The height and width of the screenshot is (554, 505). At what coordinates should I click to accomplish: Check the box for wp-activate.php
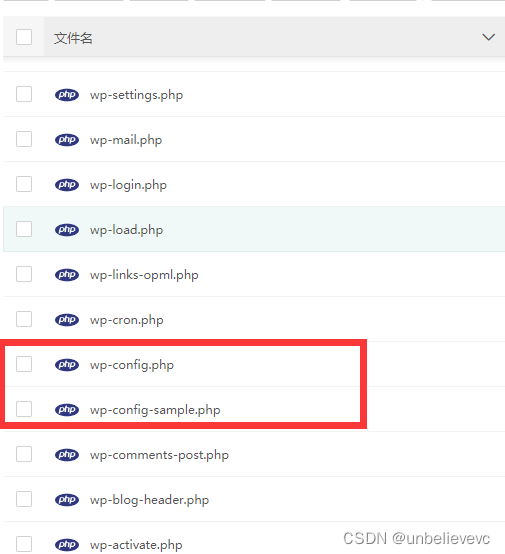[24, 544]
